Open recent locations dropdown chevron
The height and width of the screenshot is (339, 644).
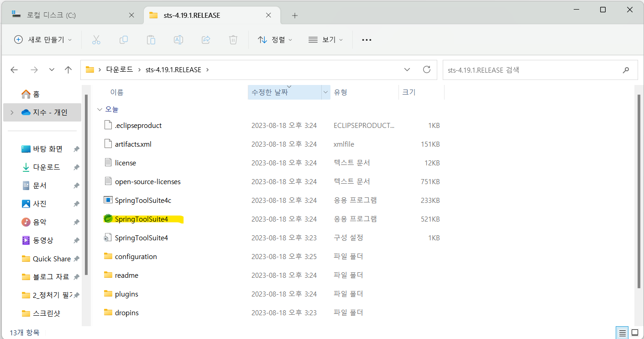coord(52,70)
